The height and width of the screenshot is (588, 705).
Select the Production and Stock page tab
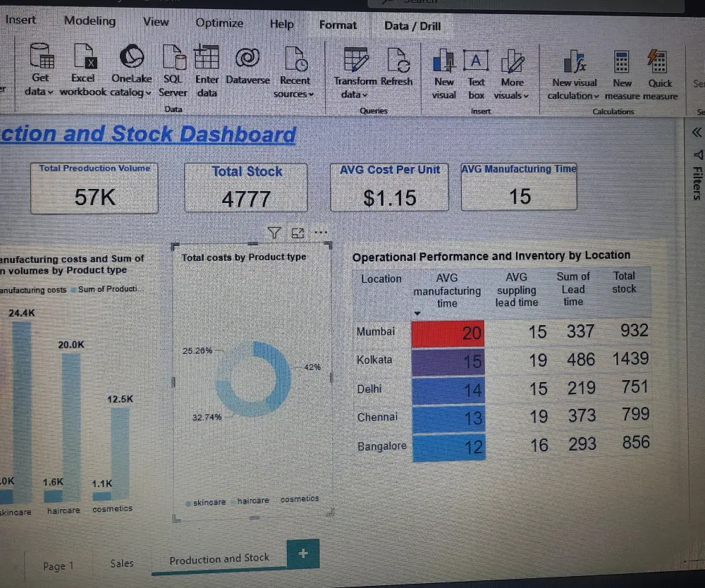click(x=219, y=559)
